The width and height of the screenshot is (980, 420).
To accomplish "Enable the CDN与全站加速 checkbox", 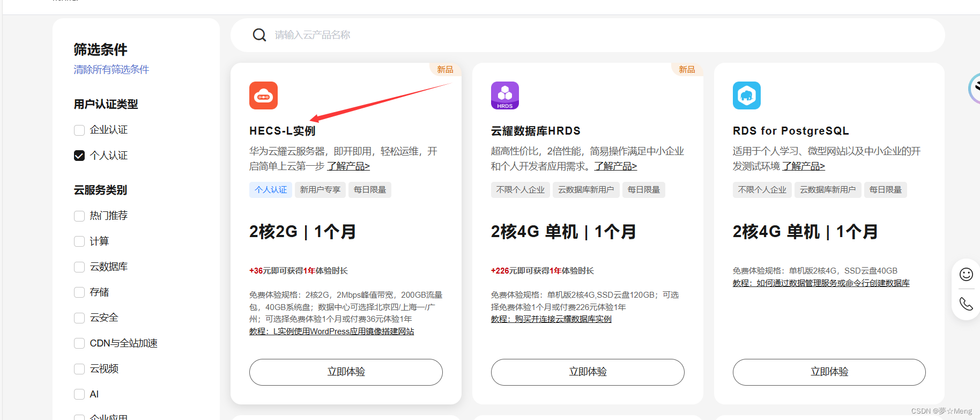I will pyautogui.click(x=79, y=343).
